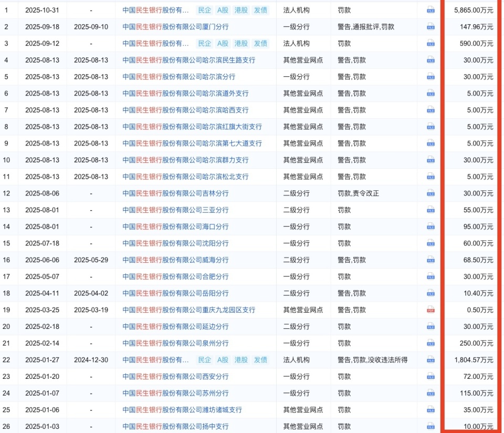Open the file icon for 哈尔滨第七大道支行
504x433 pixels.
click(x=430, y=143)
